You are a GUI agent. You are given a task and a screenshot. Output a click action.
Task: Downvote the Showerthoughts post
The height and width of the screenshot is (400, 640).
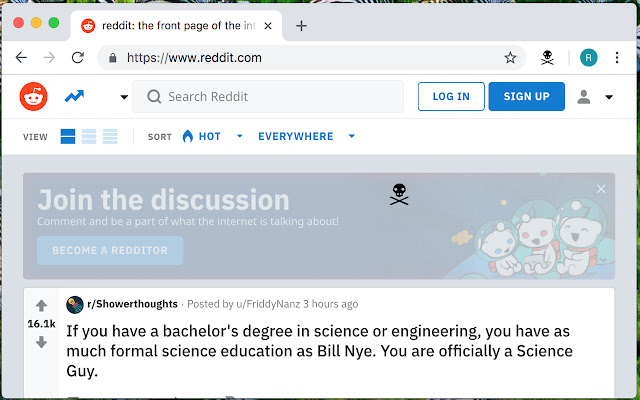(41, 342)
